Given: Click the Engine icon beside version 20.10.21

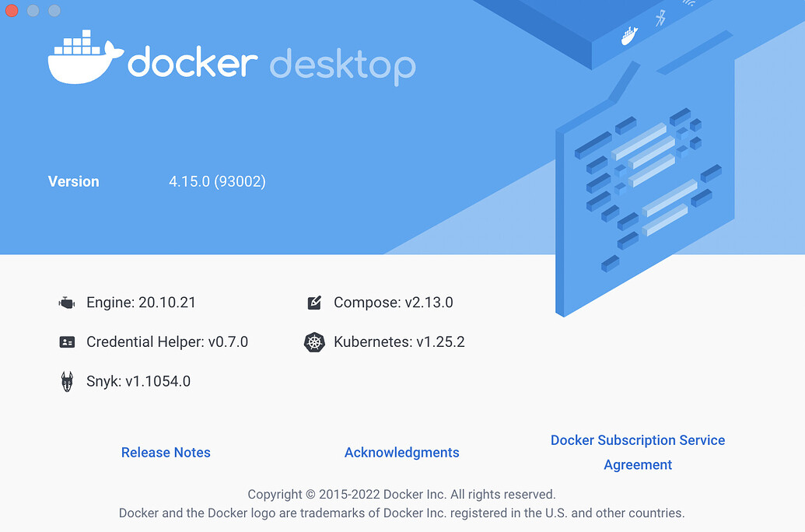Looking at the screenshot, I should tap(68, 303).
